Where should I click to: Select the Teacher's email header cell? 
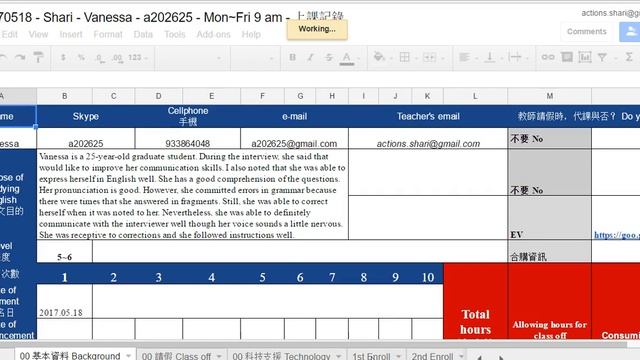point(428,116)
